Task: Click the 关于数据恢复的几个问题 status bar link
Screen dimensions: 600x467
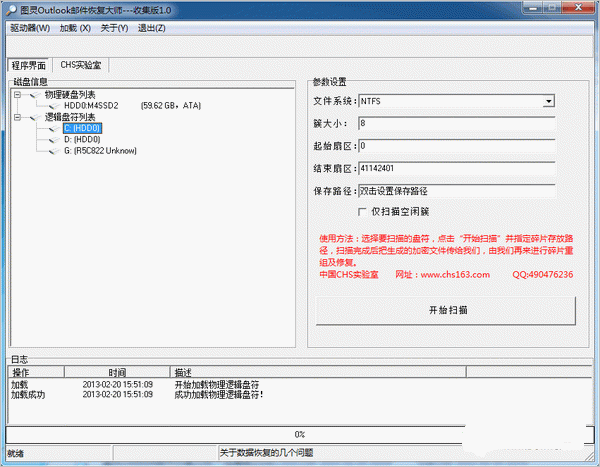Action: (x=266, y=453)
